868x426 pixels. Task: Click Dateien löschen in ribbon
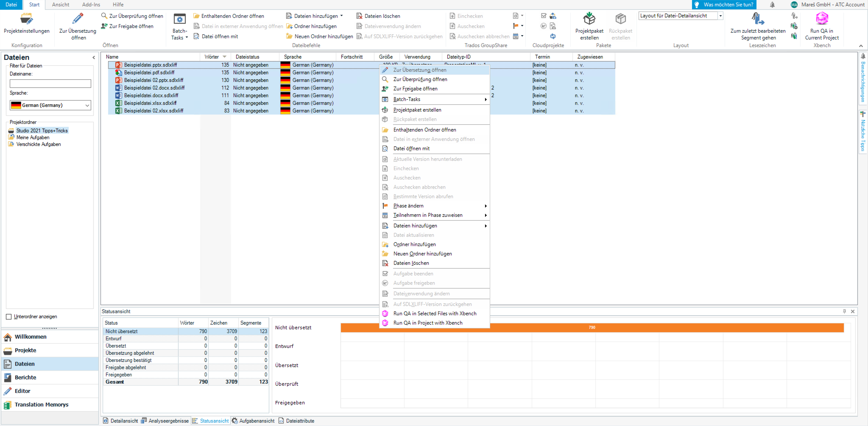(378, 16)
